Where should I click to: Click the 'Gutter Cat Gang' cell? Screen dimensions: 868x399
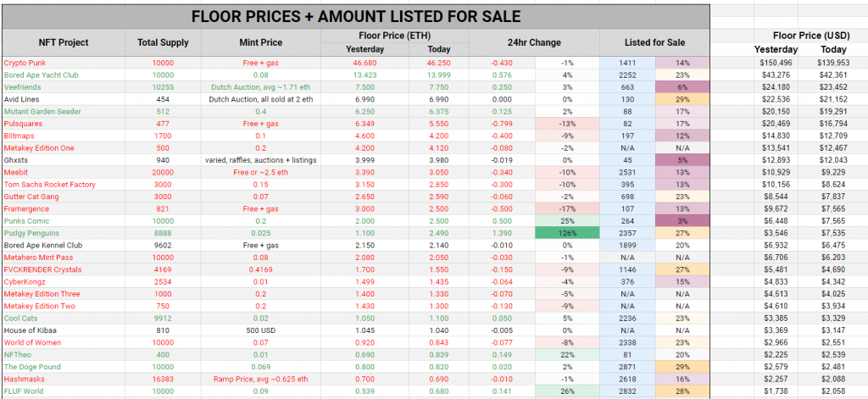coord(64,197)
